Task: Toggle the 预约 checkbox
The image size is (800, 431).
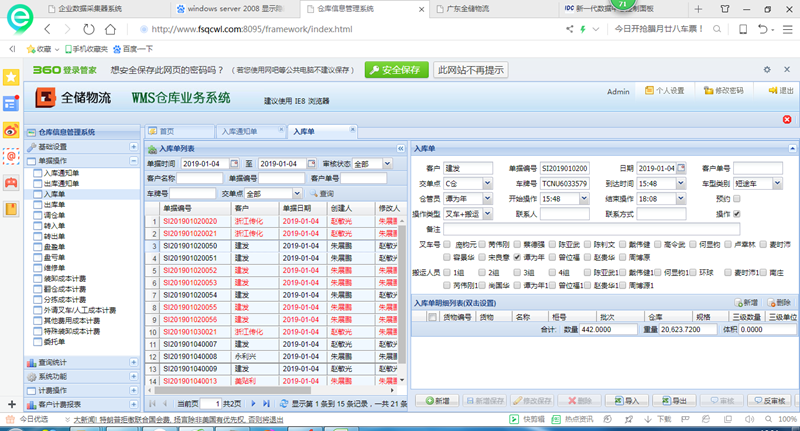Action: (736, 198)
